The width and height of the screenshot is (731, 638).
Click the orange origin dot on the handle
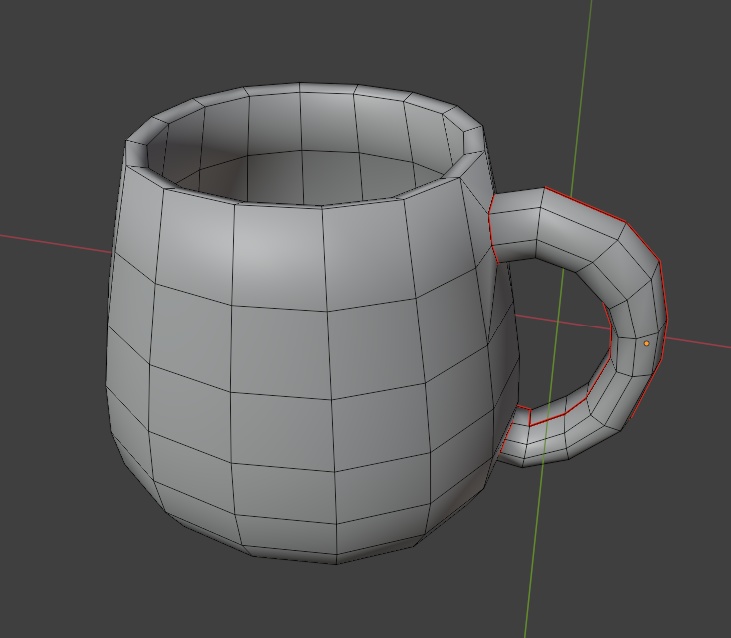coord(646,343)
